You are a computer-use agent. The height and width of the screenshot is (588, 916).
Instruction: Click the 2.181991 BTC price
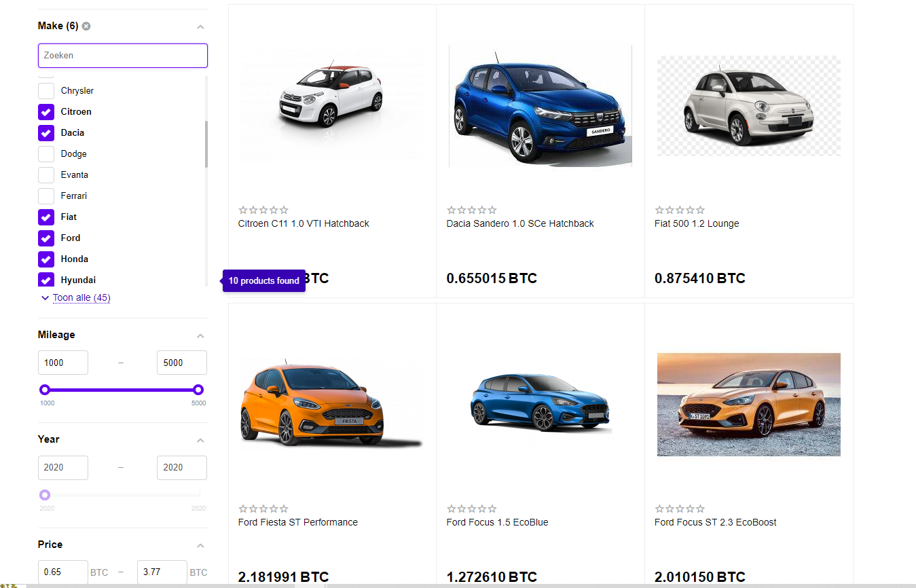click(x=283, y=577)
